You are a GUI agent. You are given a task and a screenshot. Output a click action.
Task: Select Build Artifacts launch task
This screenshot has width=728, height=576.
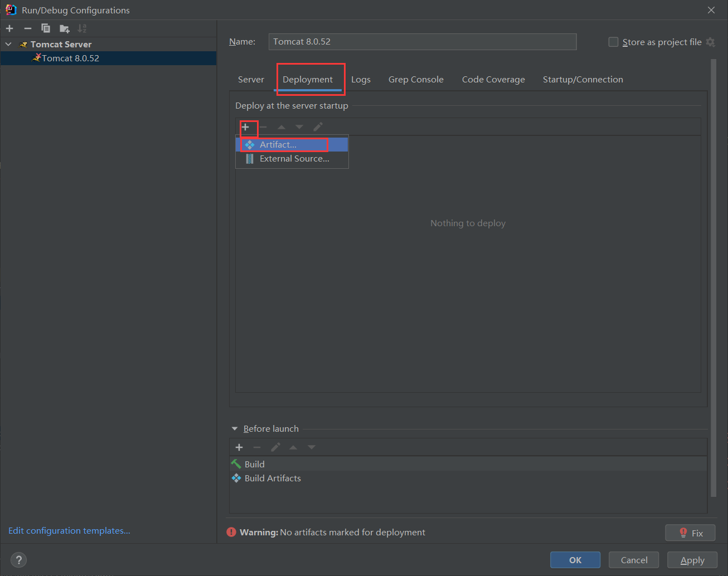(273, 479)
